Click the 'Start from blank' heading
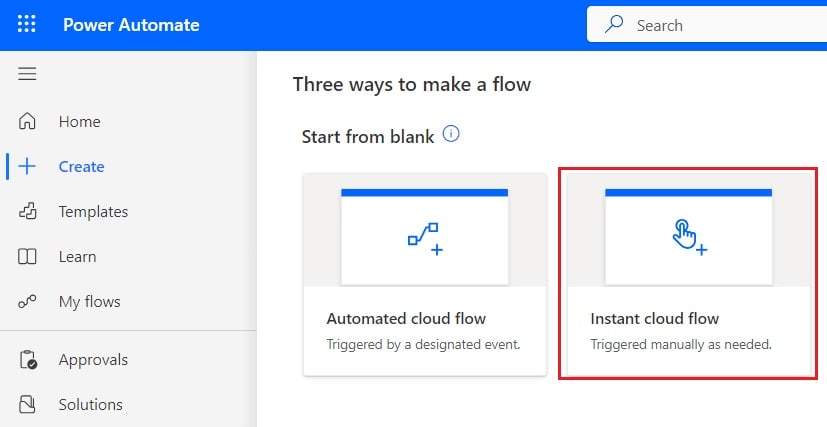Viewport: 827px width, 427px height. click(368, 137)
